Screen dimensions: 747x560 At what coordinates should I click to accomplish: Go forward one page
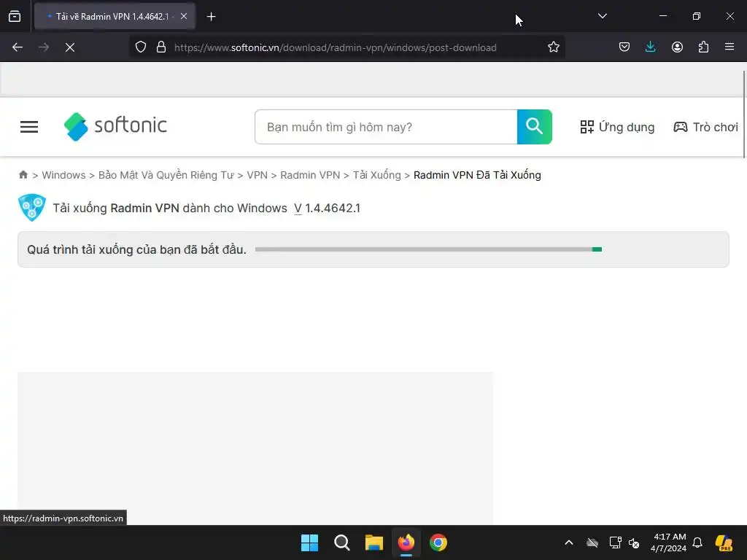[x=44, y=47]
